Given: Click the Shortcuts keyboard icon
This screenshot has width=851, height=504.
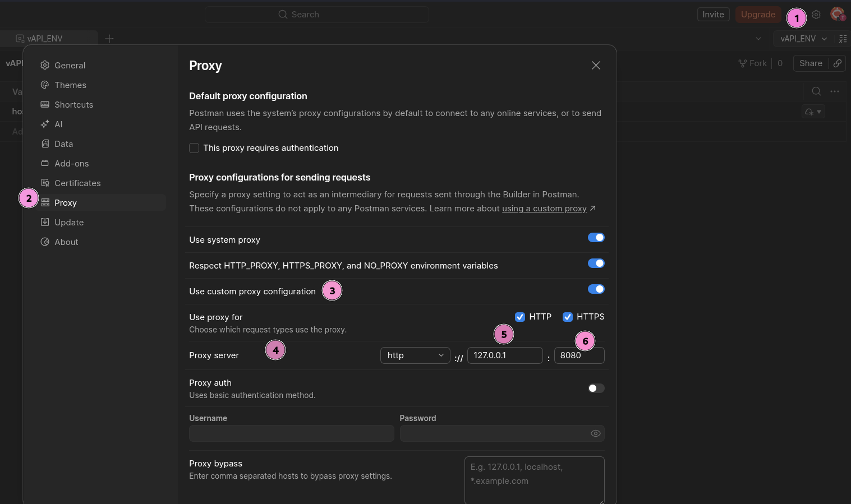Looking at the screenshot, I should click(45, 105).
